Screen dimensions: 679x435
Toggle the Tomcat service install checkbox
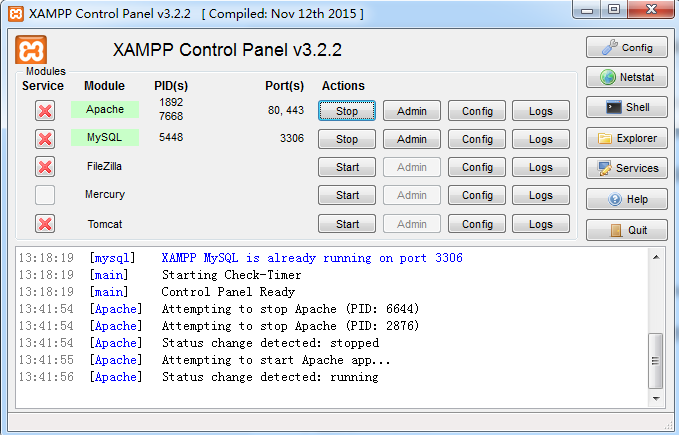(x=45, y=224)
